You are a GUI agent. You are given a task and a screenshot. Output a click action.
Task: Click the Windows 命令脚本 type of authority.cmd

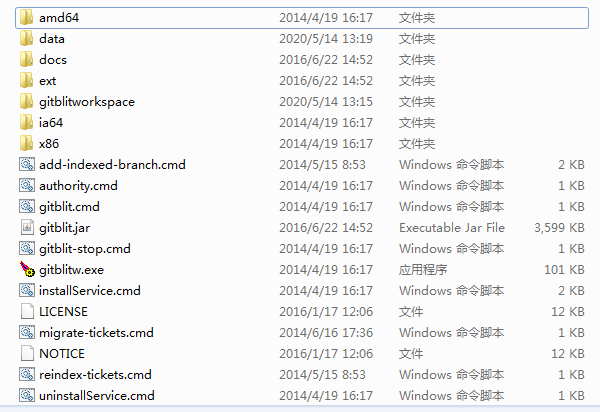[452, 186]
